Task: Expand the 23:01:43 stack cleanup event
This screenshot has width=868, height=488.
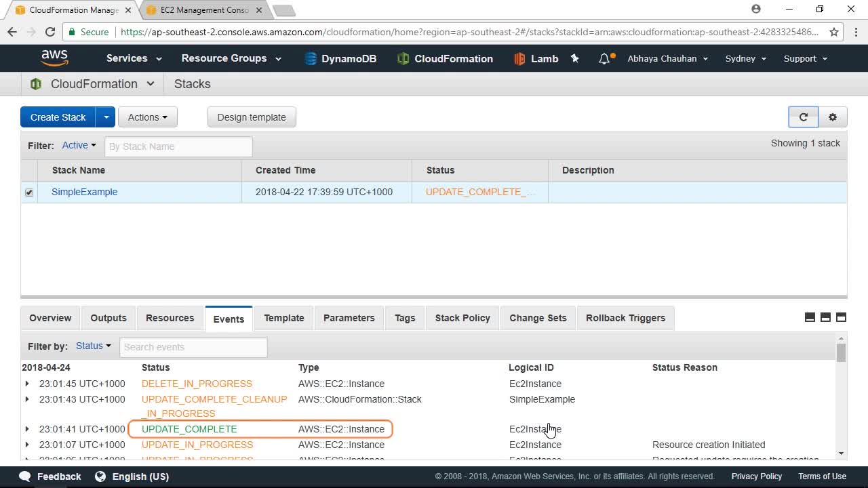Action: (x=27, y=399)
